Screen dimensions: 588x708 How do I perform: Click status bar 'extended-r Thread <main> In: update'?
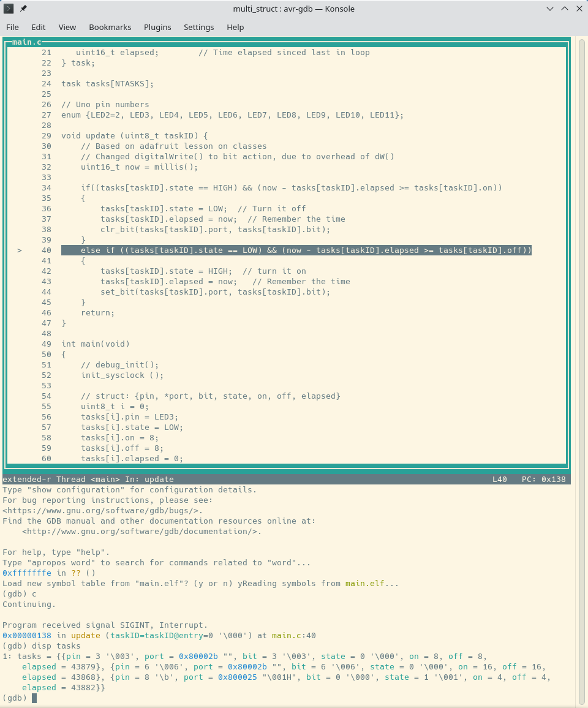coord(88,479)
